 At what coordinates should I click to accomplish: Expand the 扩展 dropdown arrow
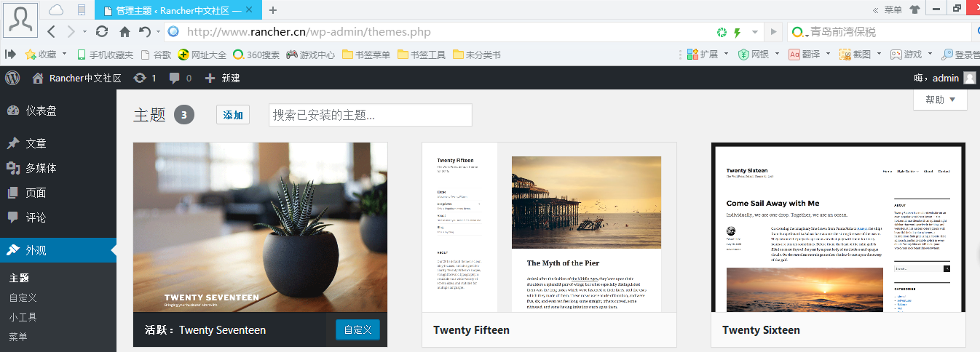pyautogui.click(x=727, y=54)
